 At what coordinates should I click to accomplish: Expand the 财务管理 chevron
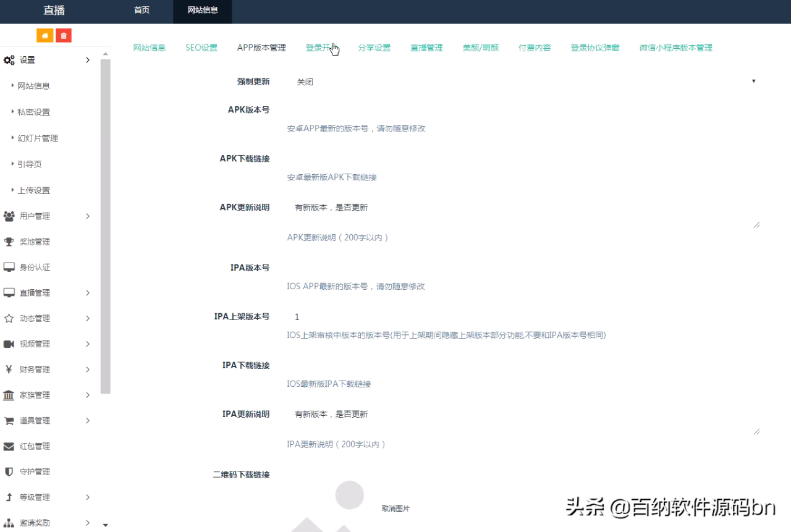coord(88,369)
